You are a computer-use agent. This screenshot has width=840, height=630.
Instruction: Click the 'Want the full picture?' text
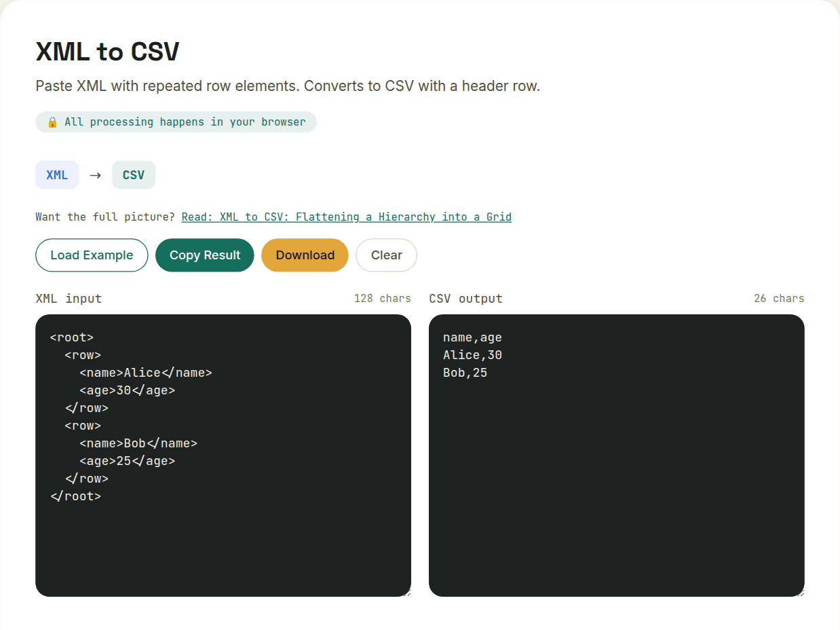pos(105,217)
